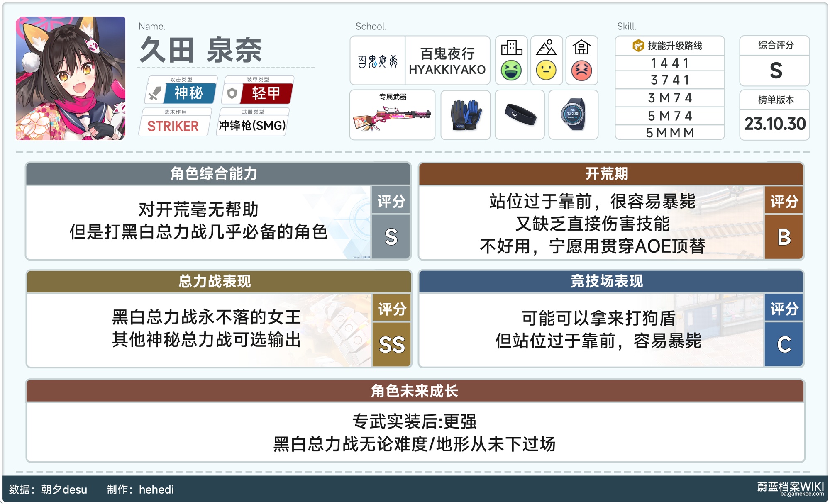The image size is (830, 504).
Task: Click the STRIKER role label
Action: [173, 126]
